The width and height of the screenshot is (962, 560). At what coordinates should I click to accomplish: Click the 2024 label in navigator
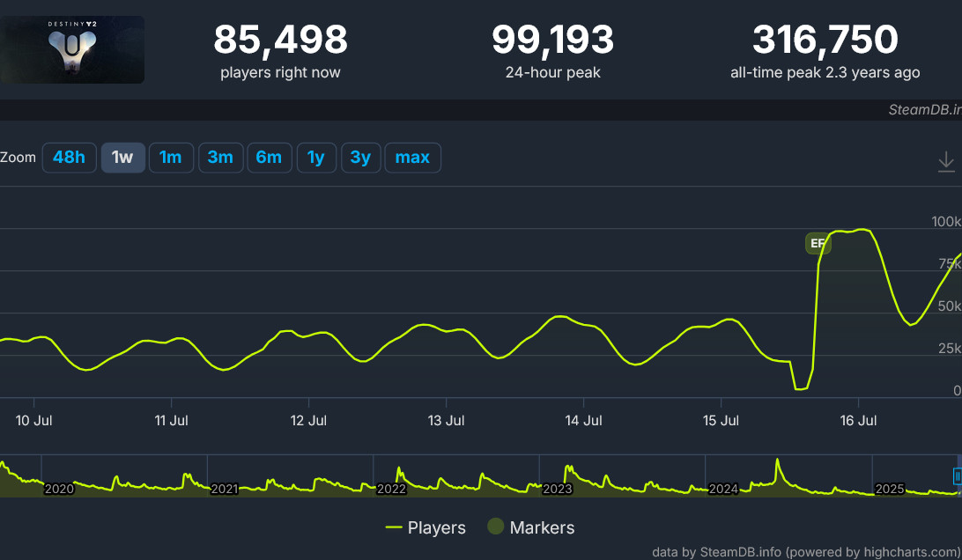(x=723, y=489)
